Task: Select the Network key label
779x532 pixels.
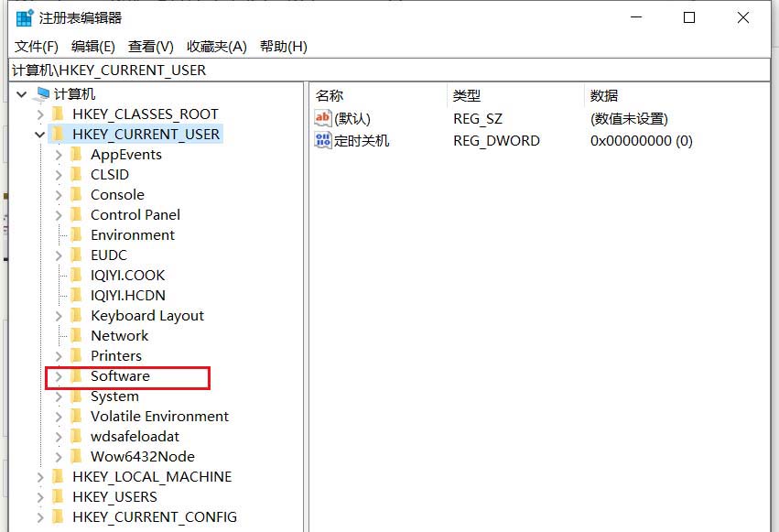Action: click(120, 336)
